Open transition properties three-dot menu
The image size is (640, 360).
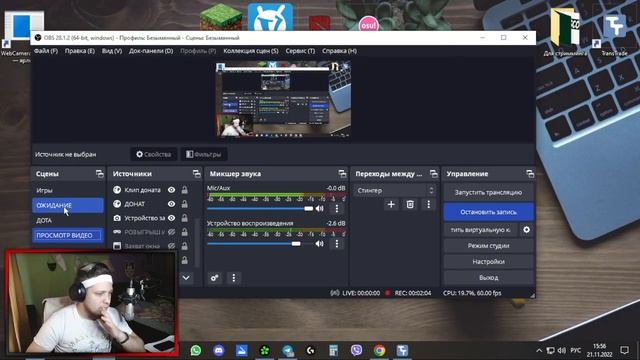(x=429, y=204)
